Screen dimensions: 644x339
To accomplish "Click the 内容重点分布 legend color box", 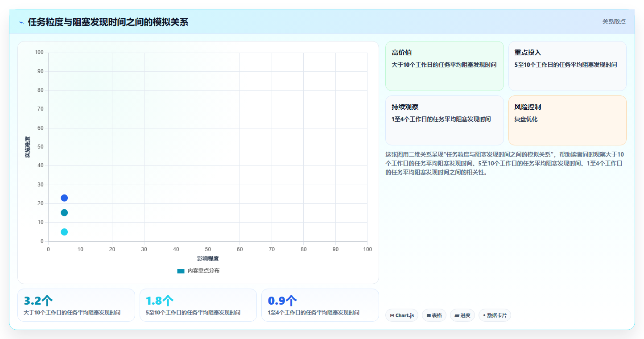I will coord(181,271).
